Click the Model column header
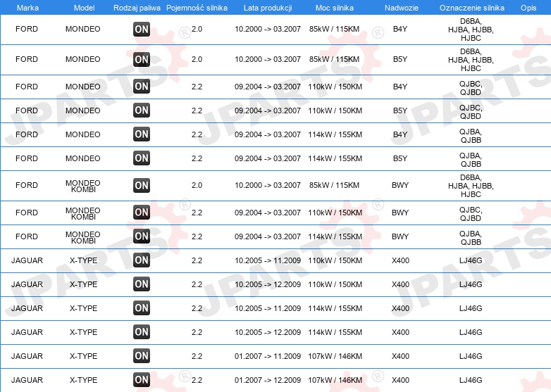 click(x=84, y=8)
